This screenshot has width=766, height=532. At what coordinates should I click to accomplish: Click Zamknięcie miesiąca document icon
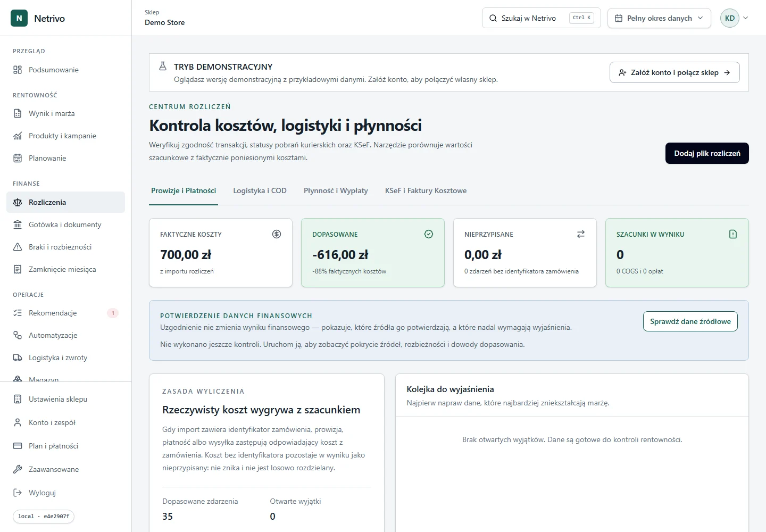coord(18,269)
